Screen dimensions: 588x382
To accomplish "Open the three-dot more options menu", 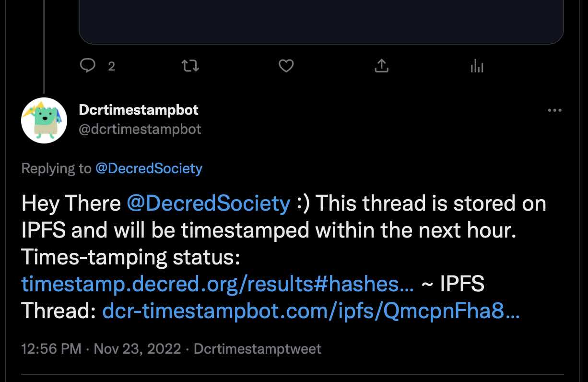I will 554,110.
